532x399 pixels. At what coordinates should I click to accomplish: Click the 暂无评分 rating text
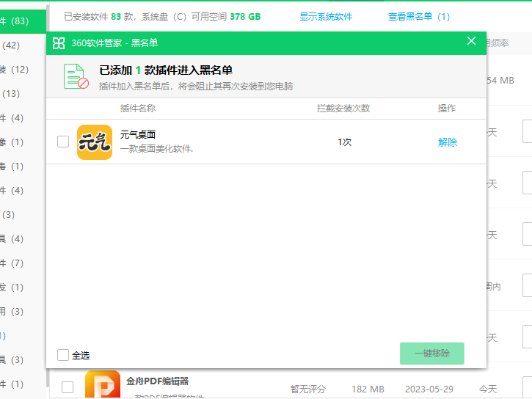(x=307, y=389)
